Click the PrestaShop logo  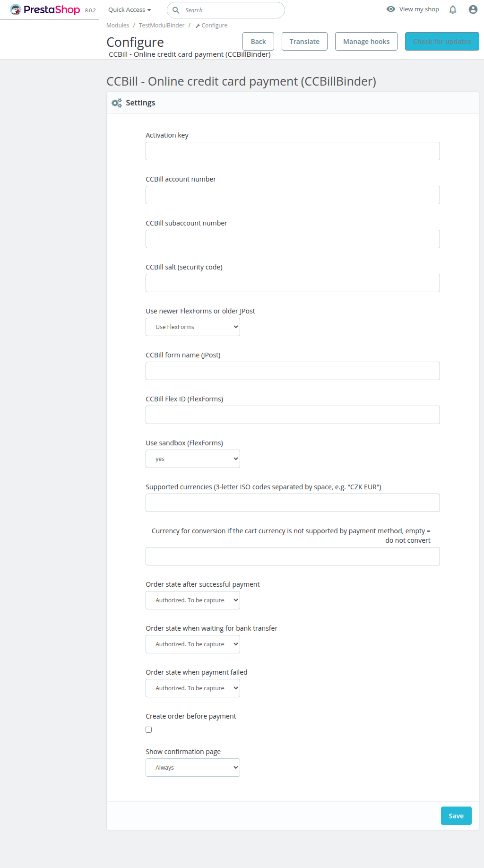click(x=45, y=9)
